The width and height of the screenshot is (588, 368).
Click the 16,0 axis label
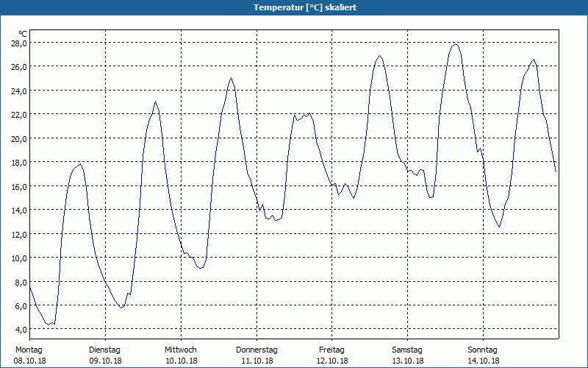(x=19, y=187)
